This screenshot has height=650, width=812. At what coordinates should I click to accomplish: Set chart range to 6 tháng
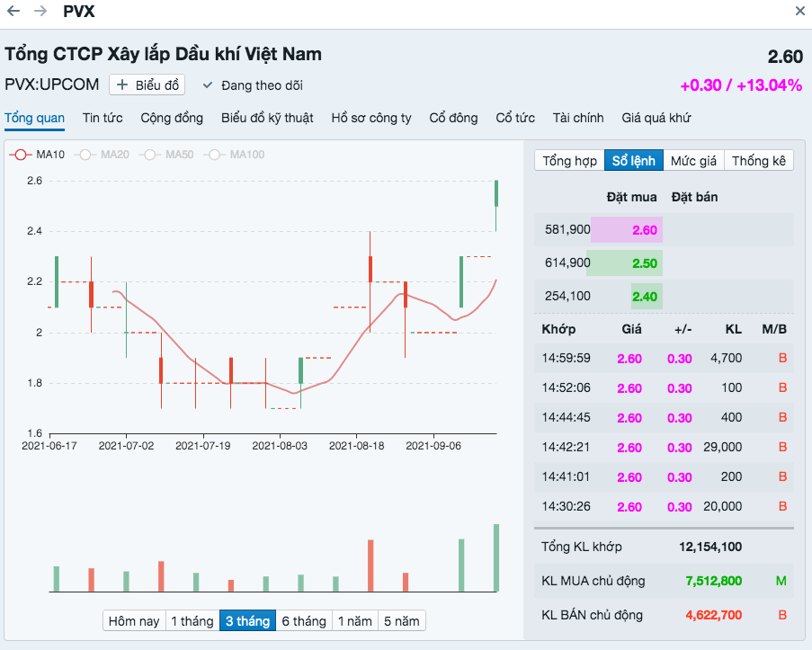click(x=304, y=621)
